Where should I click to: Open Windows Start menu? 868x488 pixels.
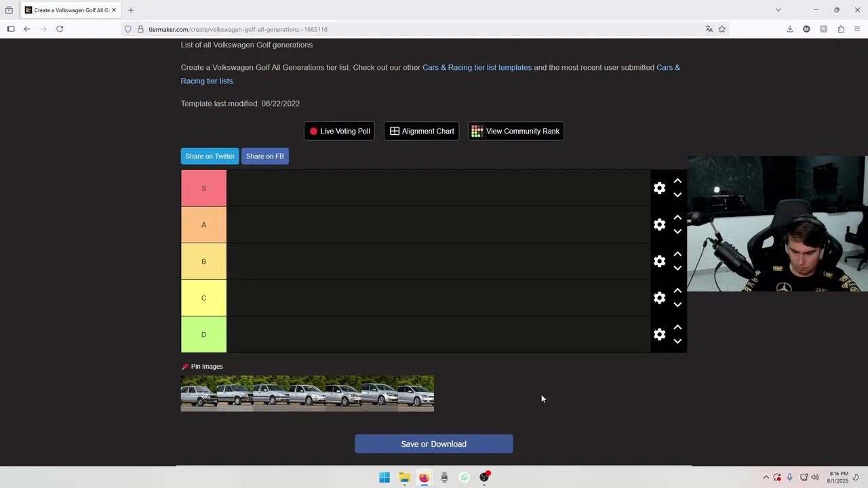click(x=384, y=477)
